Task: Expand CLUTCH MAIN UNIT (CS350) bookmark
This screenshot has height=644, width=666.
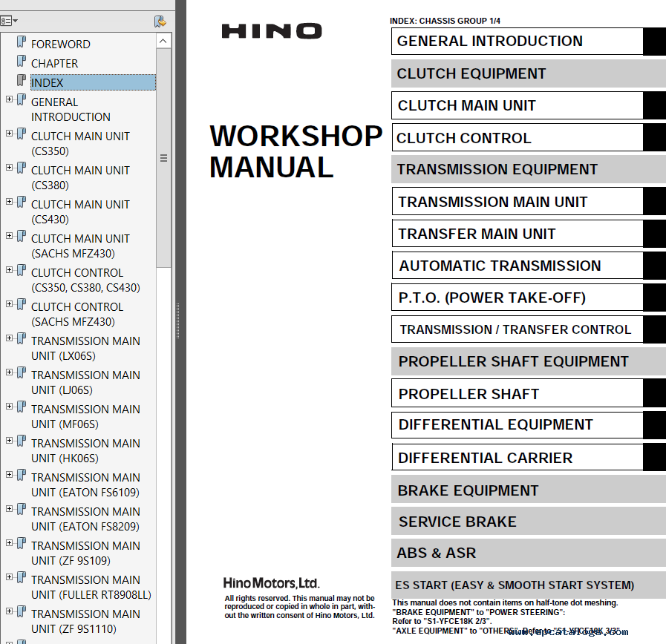Action: tap(10, 134)
